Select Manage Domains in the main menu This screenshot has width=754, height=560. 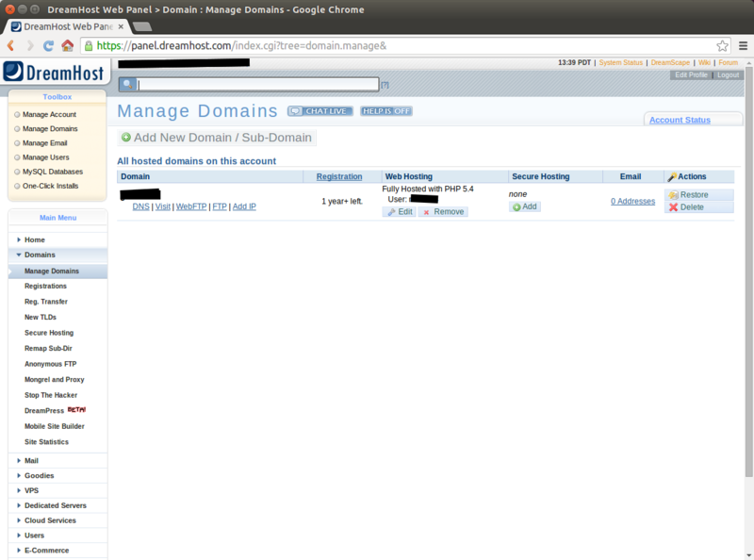coord(57,271)
